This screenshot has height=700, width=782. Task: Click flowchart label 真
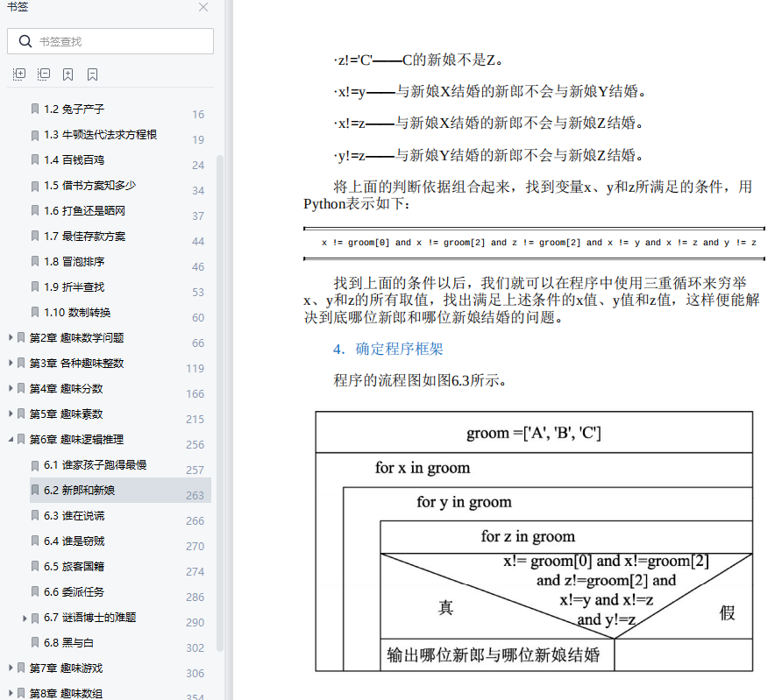pos(445,607)
